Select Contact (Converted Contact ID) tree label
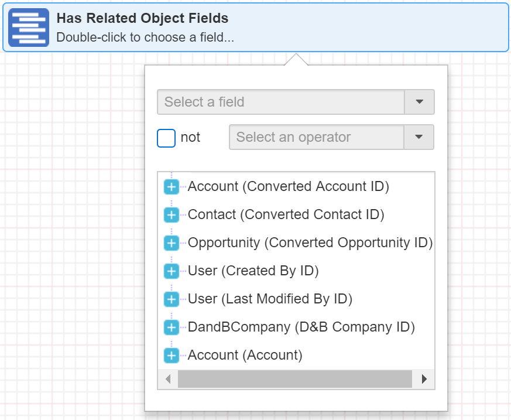511x420 pixels. tap(286, 215)
